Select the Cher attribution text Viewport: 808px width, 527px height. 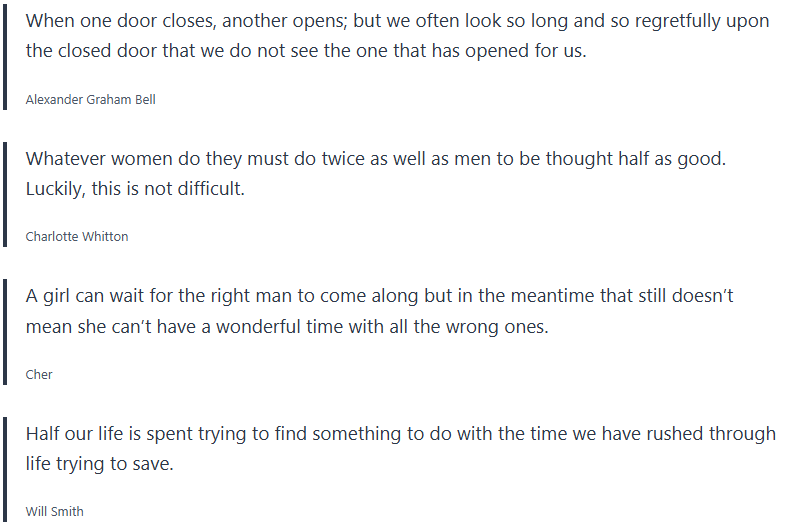39,375
